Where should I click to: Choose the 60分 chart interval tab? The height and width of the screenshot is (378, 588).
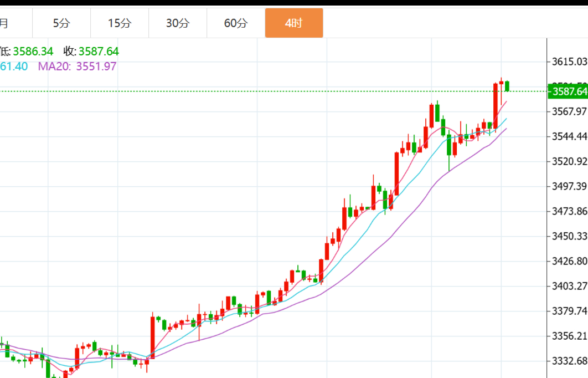pyautogui.click(x=236, y=23)
